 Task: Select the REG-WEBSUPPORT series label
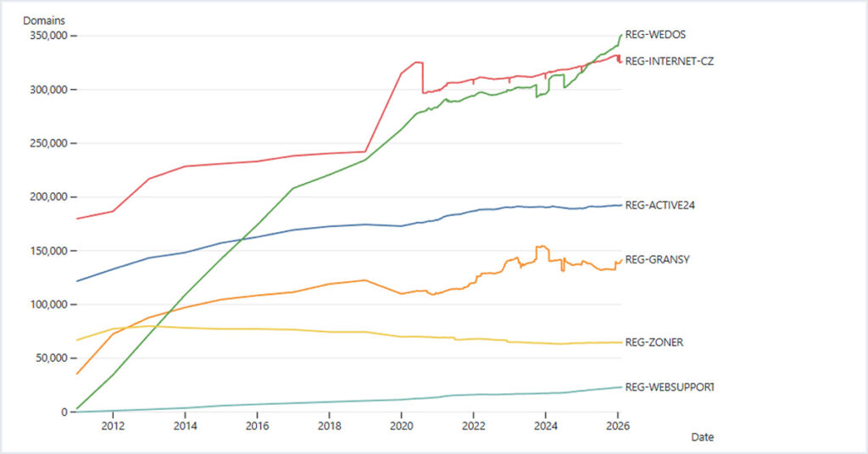click(x=669, y=387)
